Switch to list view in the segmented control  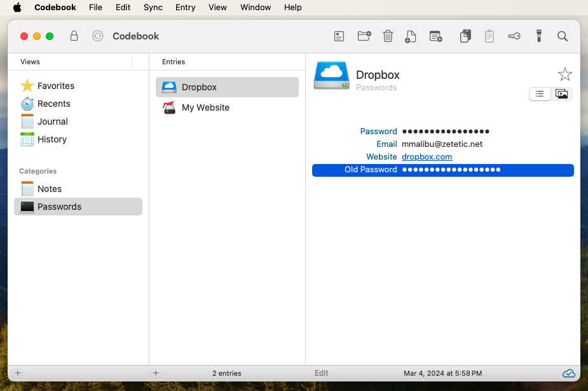click(540, 93)
